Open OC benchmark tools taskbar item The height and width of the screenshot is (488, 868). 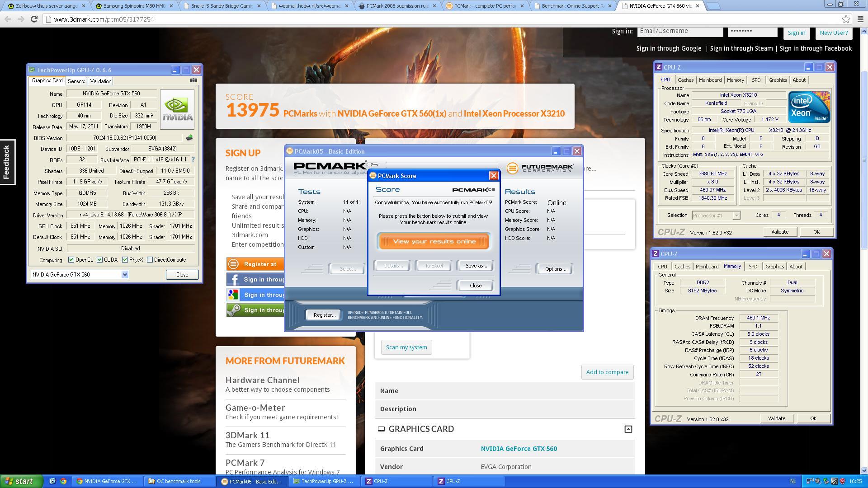coord(179,481)
